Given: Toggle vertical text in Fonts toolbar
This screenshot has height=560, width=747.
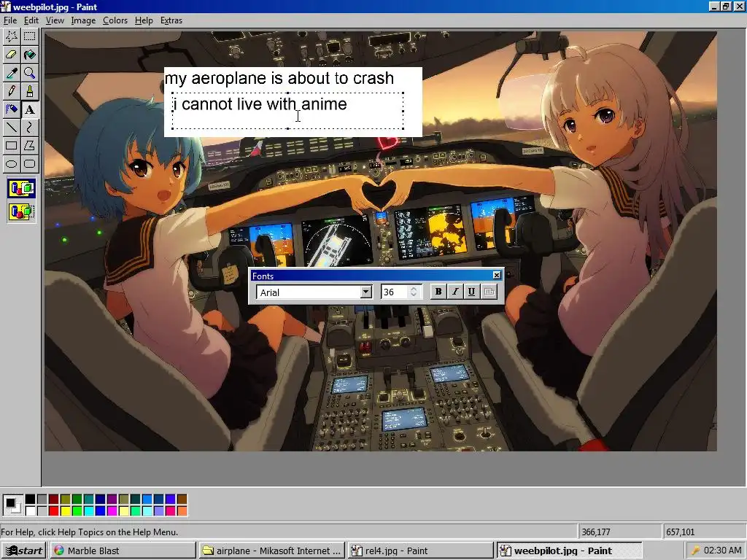Looking at the screenshot, I should click(x=489, y=292).
